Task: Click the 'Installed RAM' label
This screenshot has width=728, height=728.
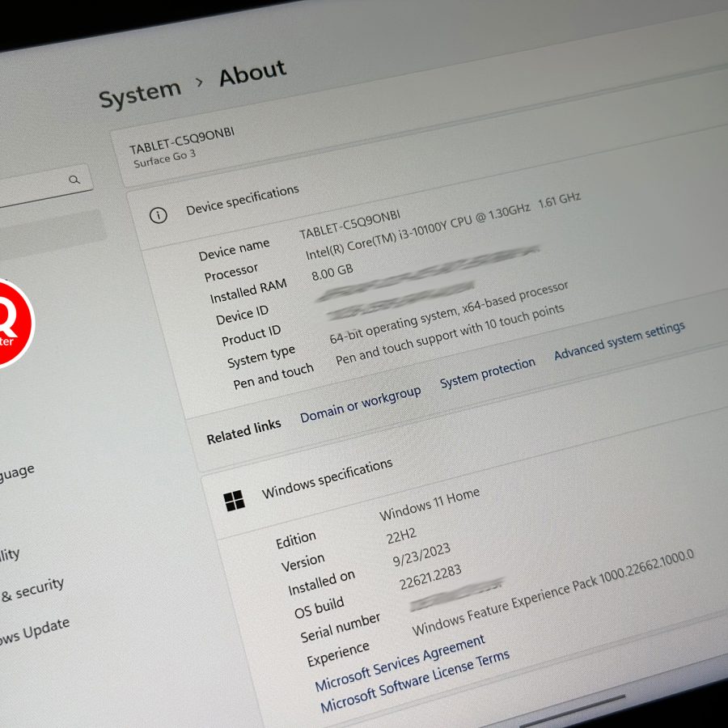Action: point(248,291)
